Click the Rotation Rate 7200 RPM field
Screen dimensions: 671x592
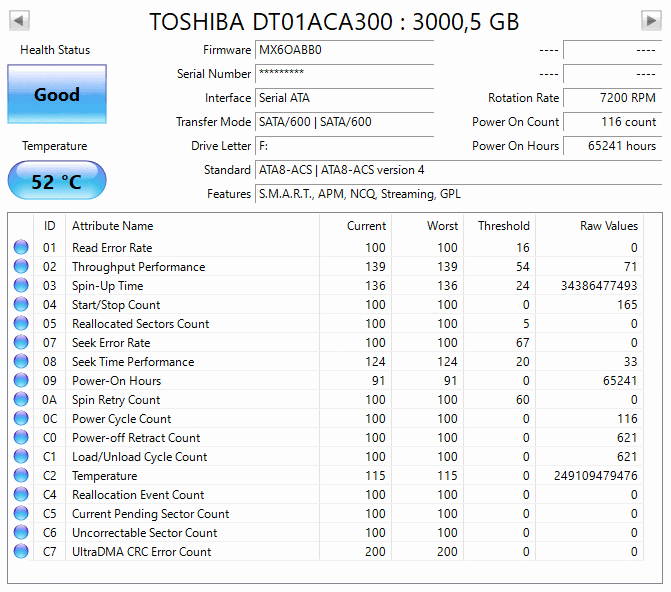coord(612,98)
